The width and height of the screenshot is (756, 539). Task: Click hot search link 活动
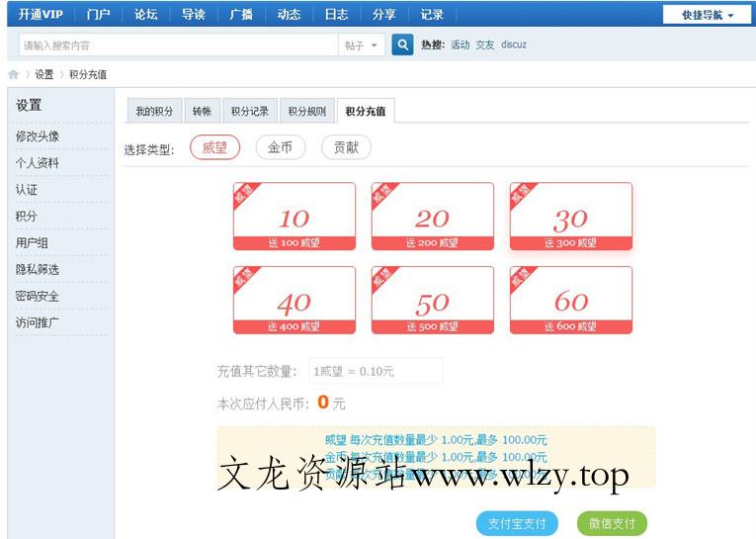click(x=460, y=45)
